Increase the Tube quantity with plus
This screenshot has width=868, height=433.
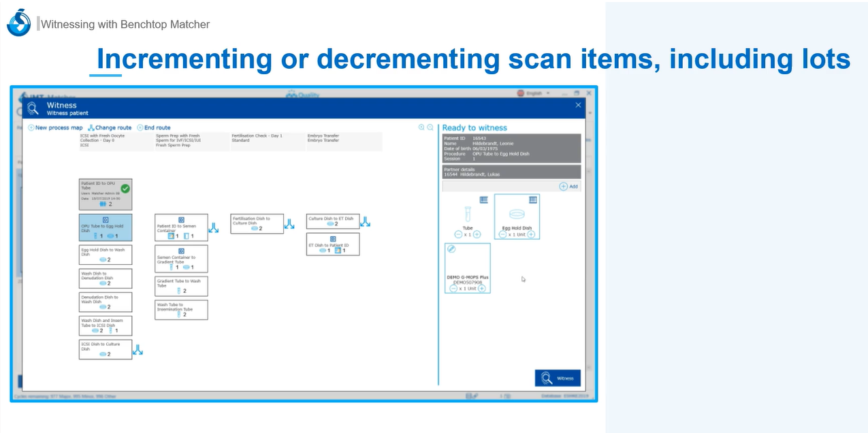point(477,234)
